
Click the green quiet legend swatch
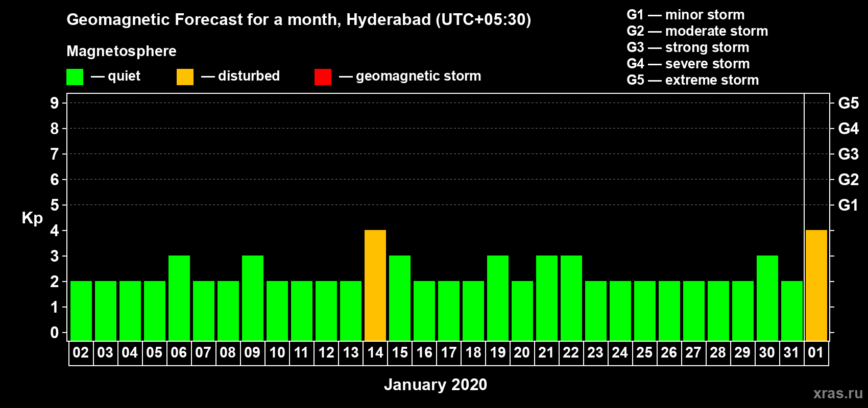(x=75, y=77)
